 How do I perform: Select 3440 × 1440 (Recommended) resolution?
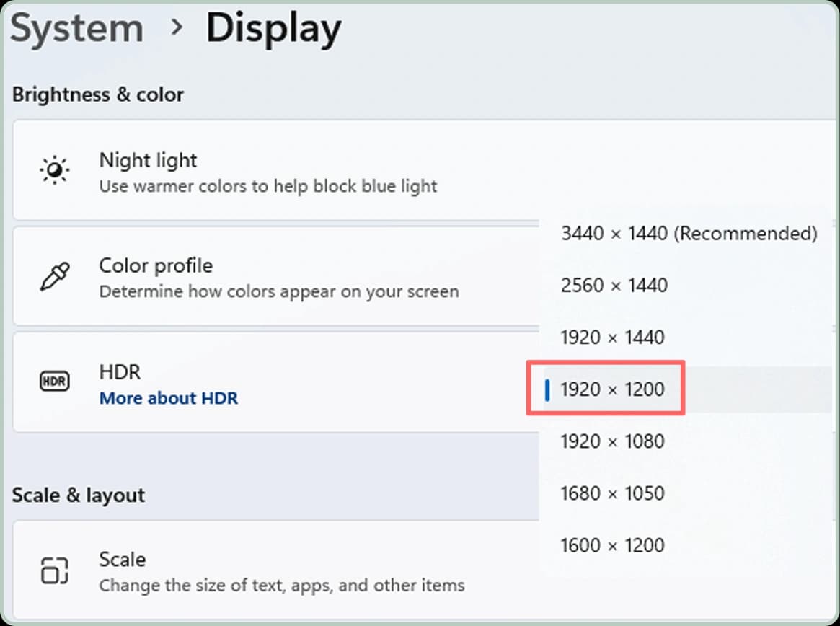coord(688,233)
